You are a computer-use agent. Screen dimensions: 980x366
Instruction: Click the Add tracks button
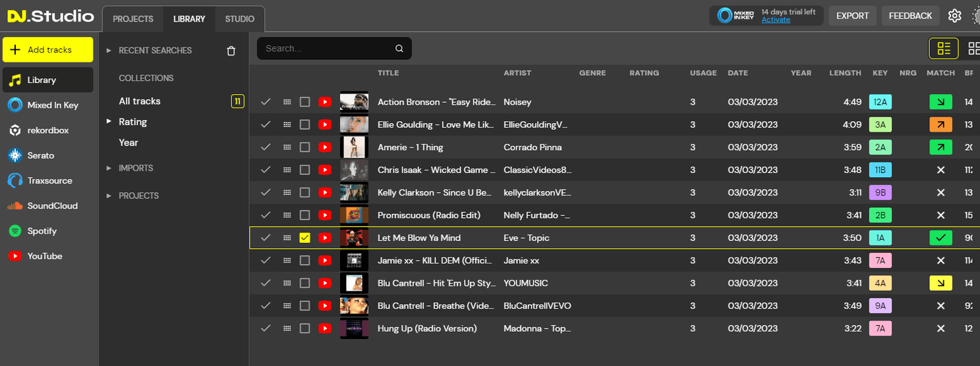pyautogui.click(x=47, y=50)
